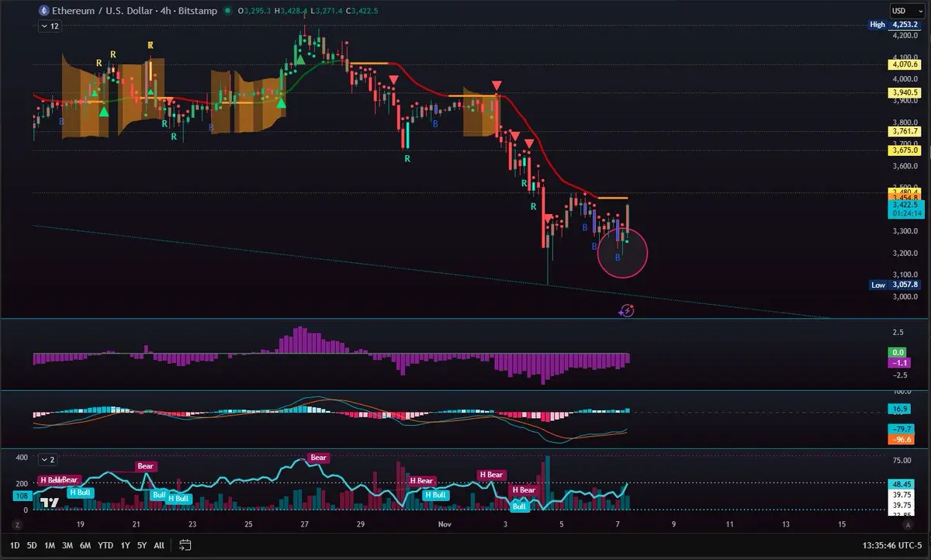Screen dimensions: 931x560
Task: Click the High 4,253.2 price label
Action: [x=896, y=25]
